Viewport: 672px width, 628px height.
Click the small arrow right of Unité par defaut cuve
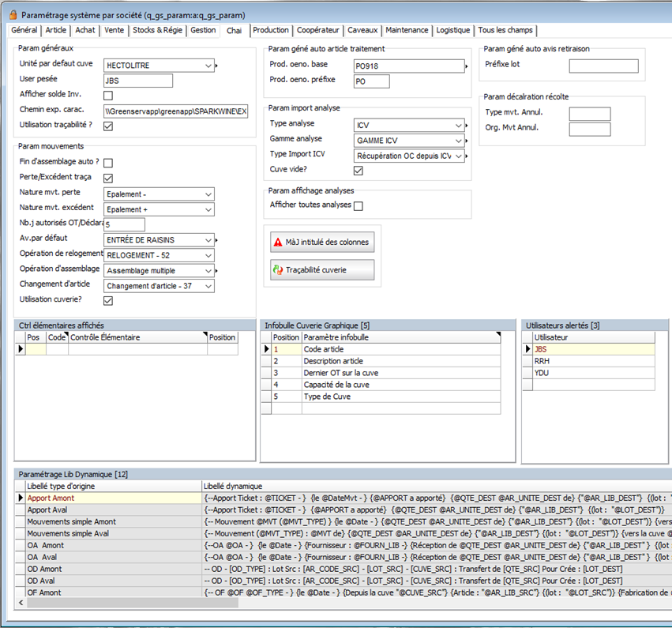tap(218, 66)
